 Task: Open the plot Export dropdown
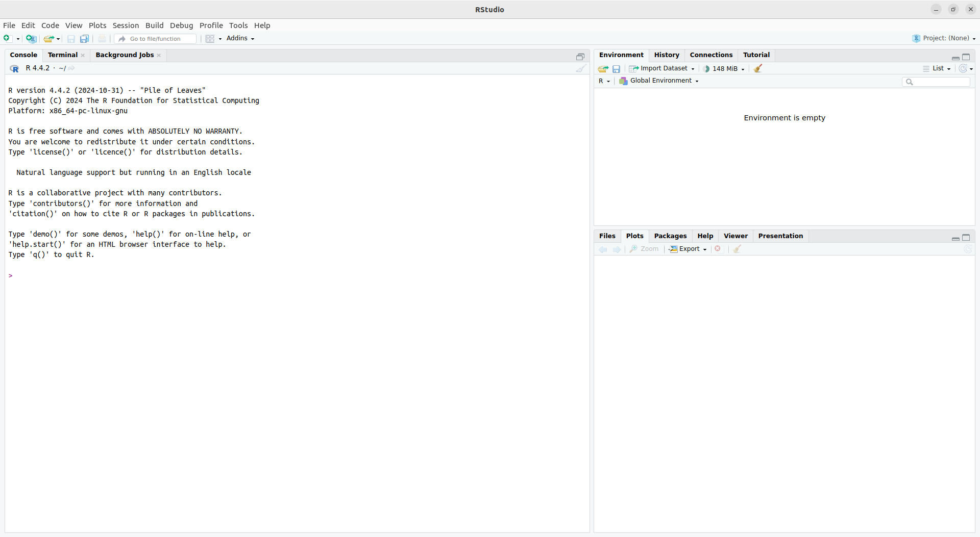pyautogui.click(x=688, y=249)
